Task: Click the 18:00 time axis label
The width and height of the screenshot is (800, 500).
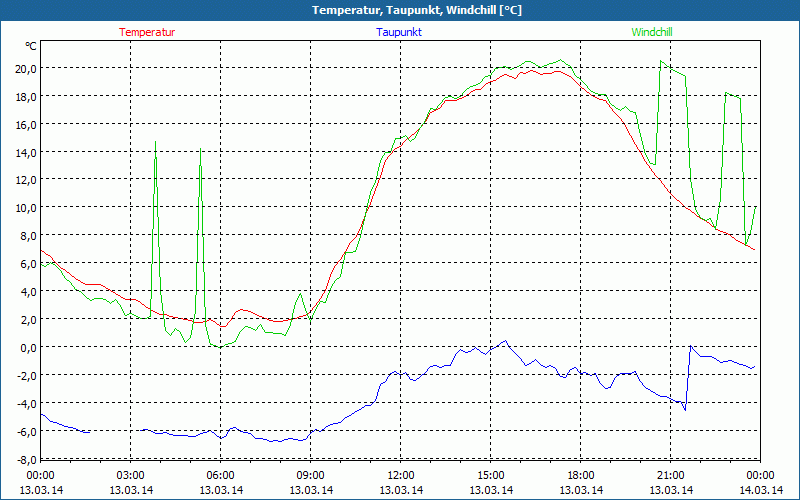Action: point(580,475)
